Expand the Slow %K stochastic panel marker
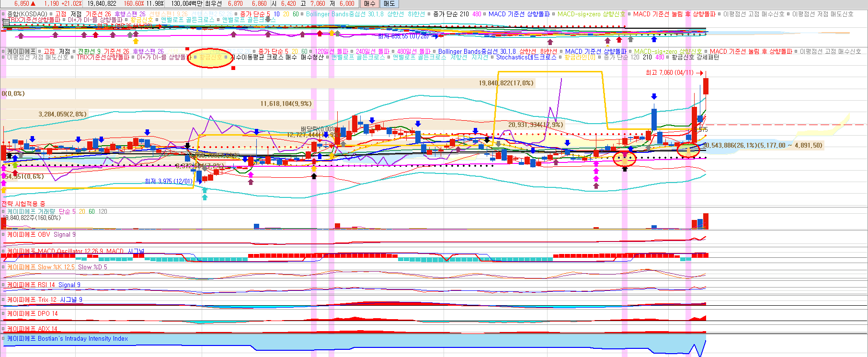 (x=3, y=267)
